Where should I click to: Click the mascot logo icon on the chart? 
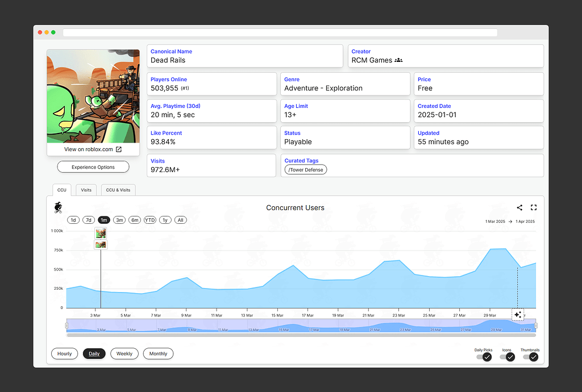[58, 207]
